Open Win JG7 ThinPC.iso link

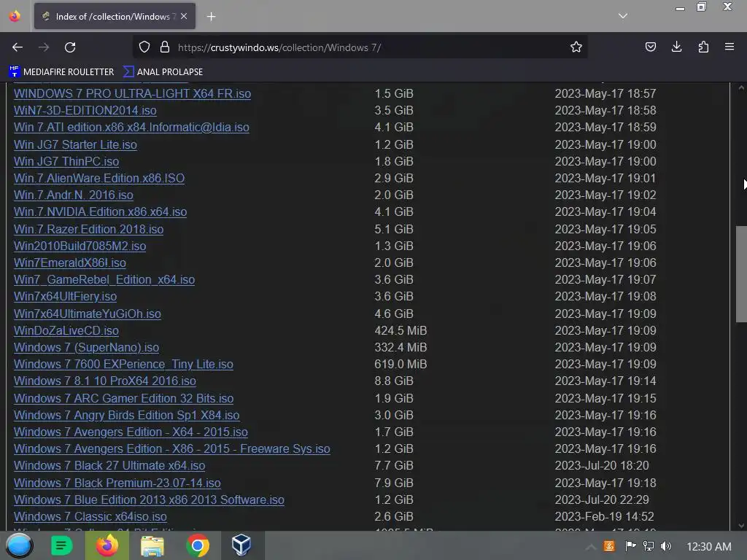tap(66, 161)
